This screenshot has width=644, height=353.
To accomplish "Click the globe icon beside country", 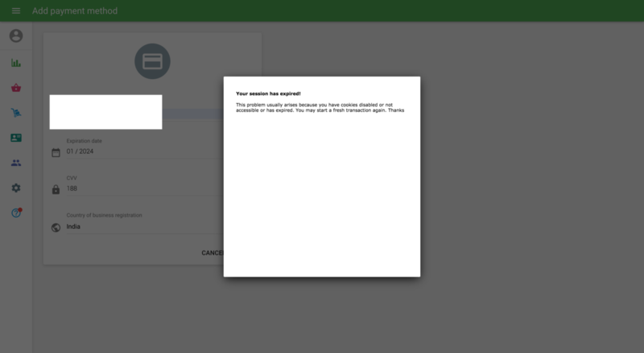I will [x=56, y=227].
